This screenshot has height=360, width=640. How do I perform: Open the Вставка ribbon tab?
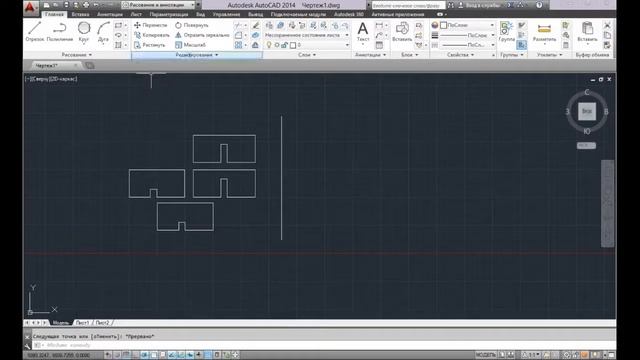coord(80,14)
